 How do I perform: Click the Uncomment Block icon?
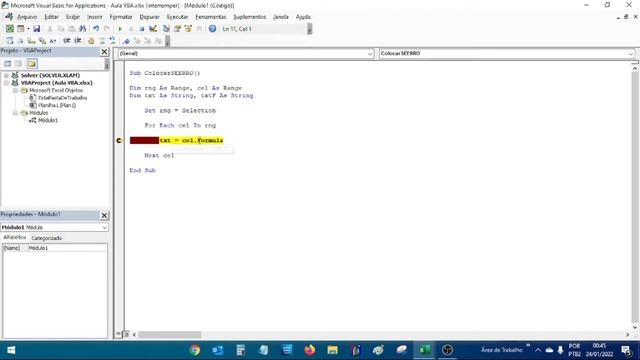[x=112, y=41]
